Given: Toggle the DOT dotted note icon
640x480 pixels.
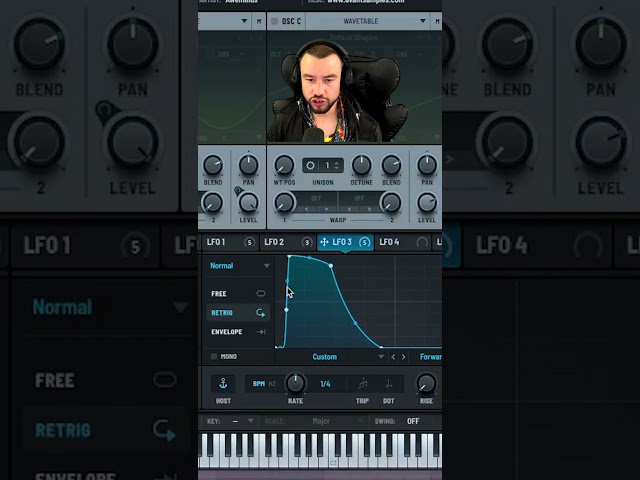Looking at the screenshot, I should 388,384.
